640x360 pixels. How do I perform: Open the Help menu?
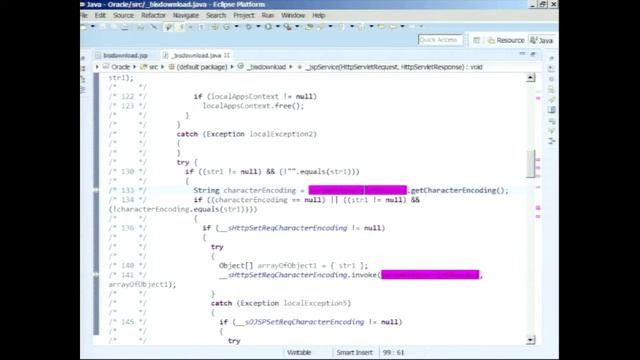point(318,15)
